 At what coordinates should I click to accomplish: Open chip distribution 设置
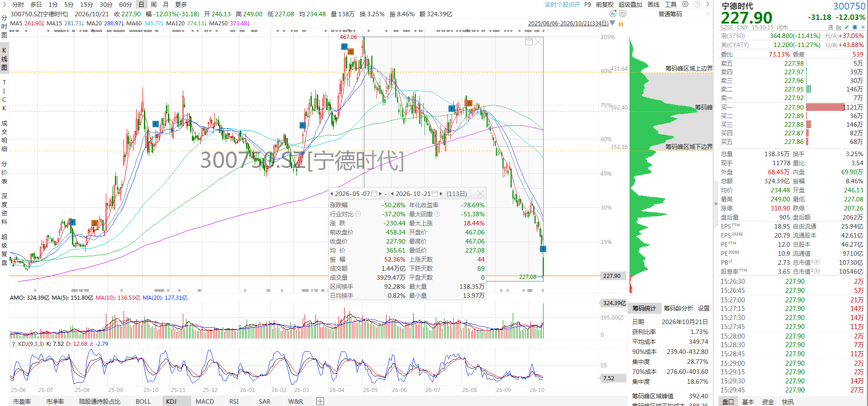point(704,308)
